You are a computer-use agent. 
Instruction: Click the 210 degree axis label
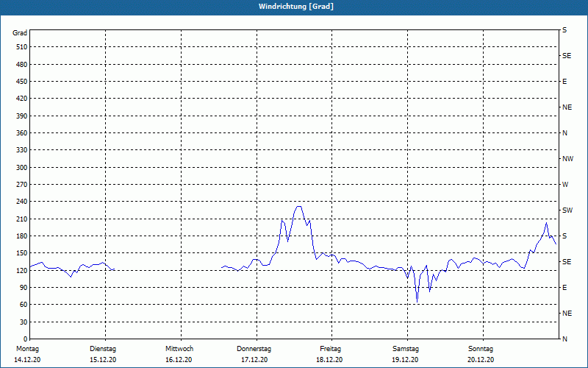point(22,219)
